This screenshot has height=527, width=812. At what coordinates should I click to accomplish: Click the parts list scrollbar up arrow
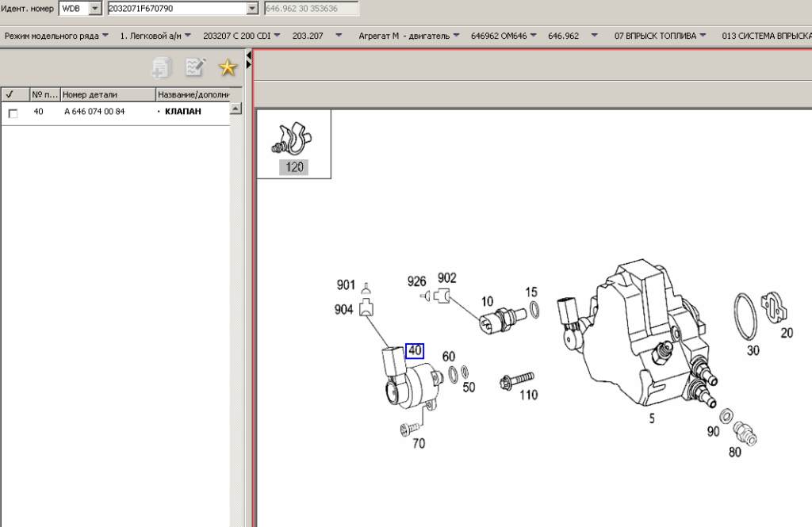(x=236, y=109)
